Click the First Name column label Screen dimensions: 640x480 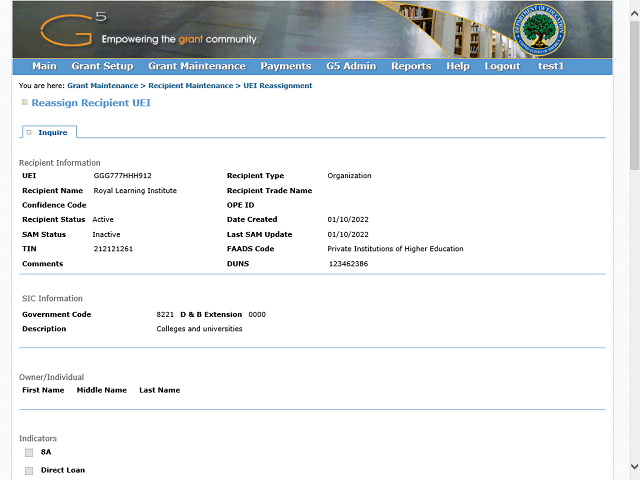[43, 390]
